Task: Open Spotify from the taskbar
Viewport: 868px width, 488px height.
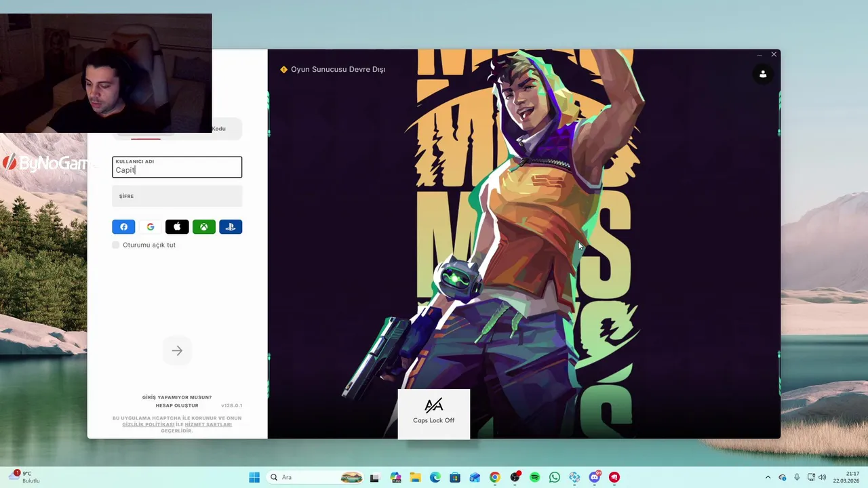Action: 534,477
